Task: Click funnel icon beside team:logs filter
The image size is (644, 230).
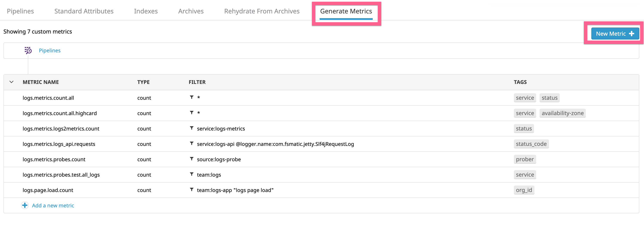Action: (191, 174)
